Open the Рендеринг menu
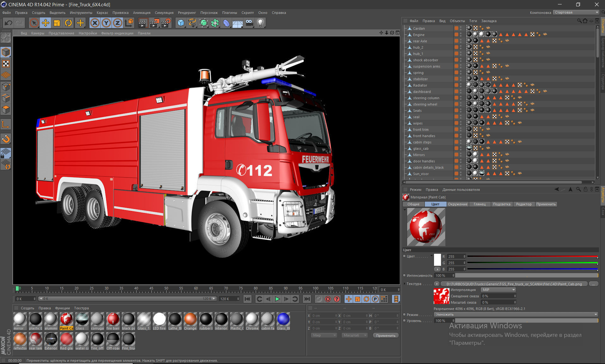The height and width of the screenshot is (364, 605). pyautogui.click(x=187, y=13)
